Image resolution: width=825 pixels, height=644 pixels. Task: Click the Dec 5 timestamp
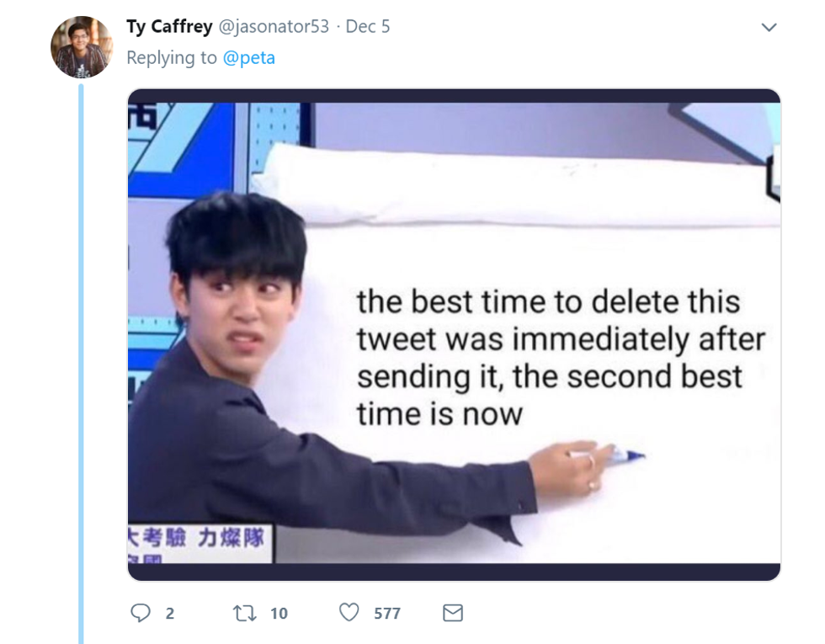click(x=368, y=26)
